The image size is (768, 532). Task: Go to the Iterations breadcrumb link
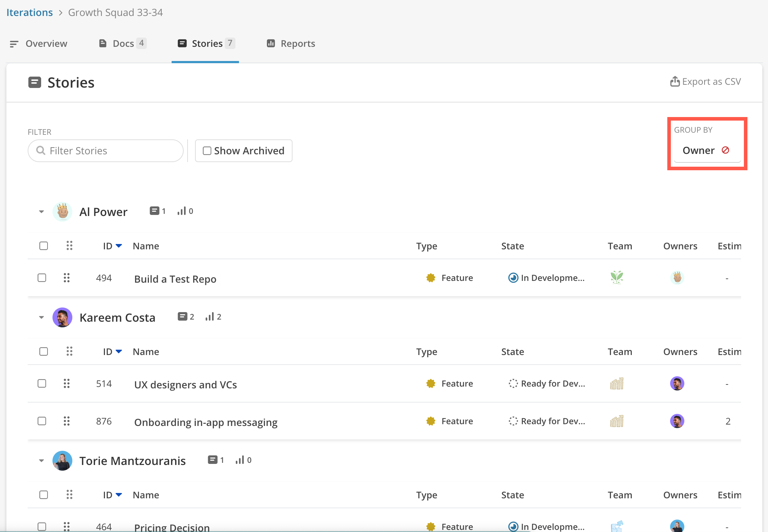point(29,12)
